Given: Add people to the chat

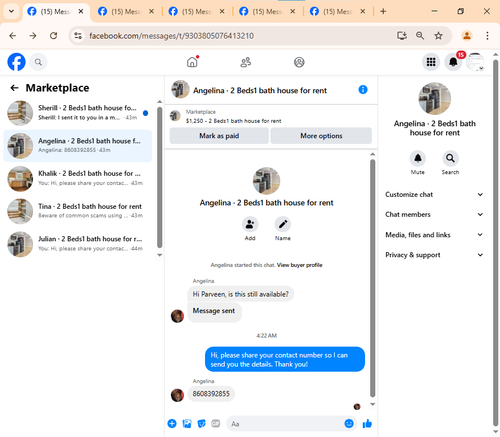Looking at the screenshot, I should click(x=250, y=224).
